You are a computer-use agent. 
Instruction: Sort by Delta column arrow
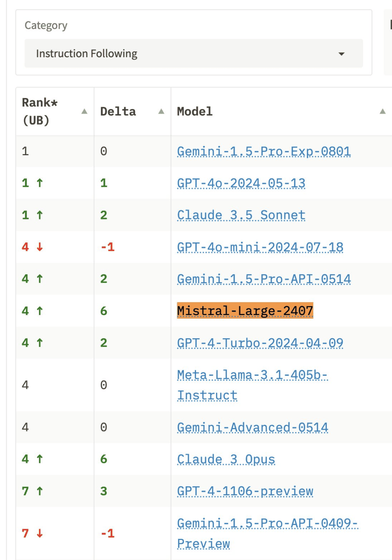[x=161, y=112]
